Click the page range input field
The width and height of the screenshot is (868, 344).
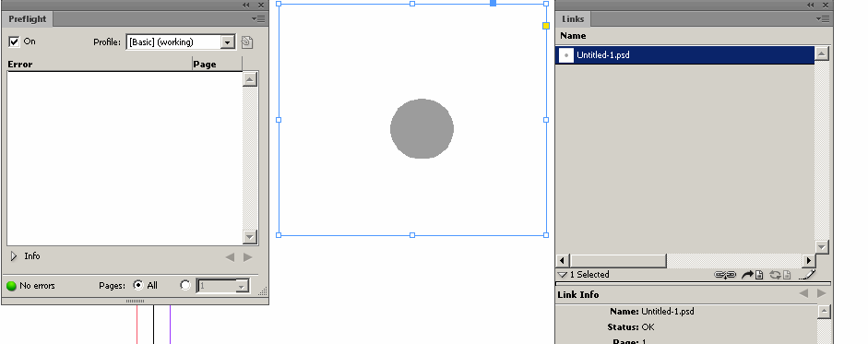pyautogui.click(x=217, y=286)
